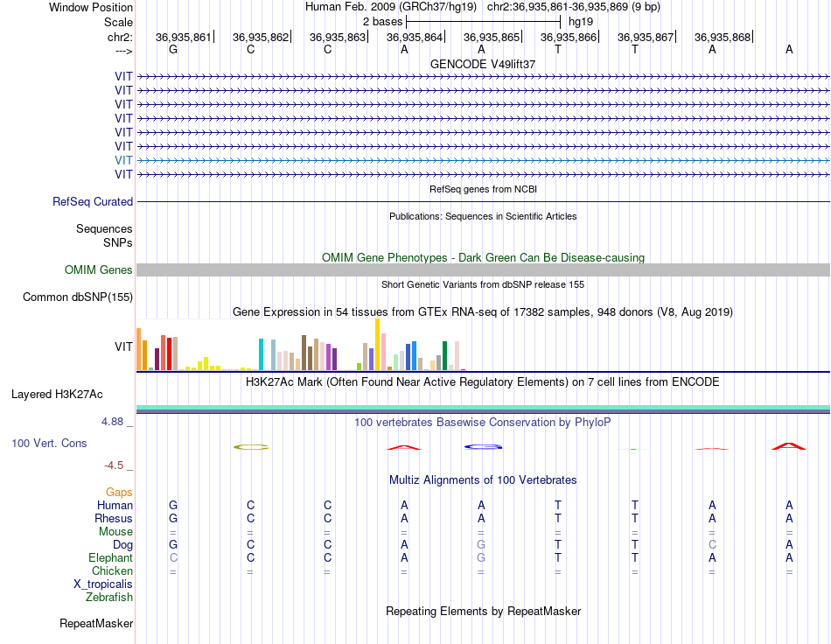
Task: Click the RepeatMasker track label
Action: pyautogui.click(x=96, y=623)
